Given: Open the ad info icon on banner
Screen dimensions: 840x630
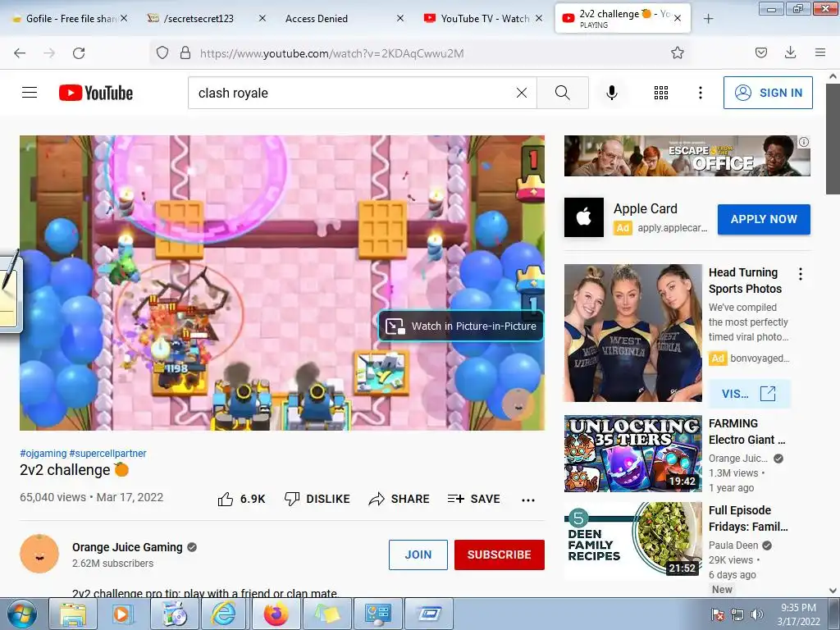Looking at the screenshot, I should (804, 142).
